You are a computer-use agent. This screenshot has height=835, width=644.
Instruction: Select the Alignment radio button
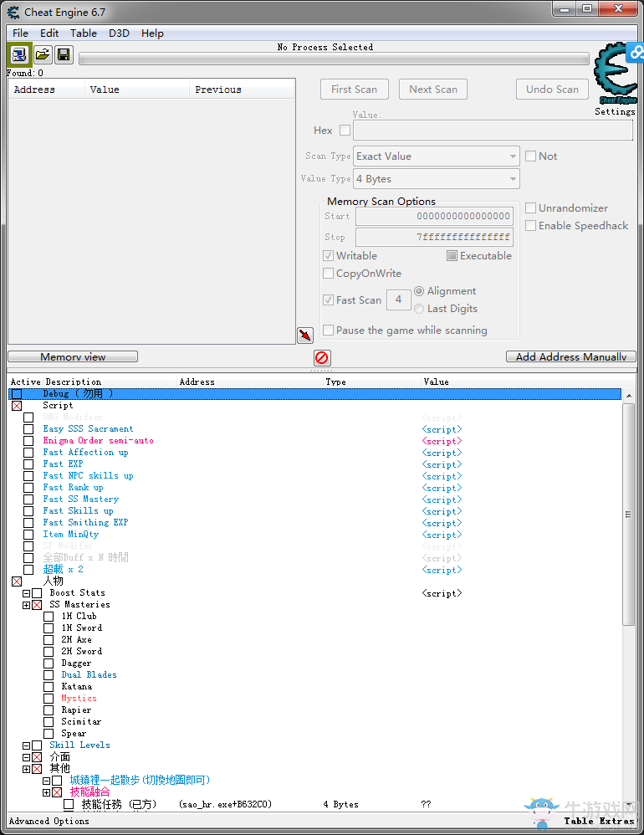pyautogui.click(x=419, y=291)
